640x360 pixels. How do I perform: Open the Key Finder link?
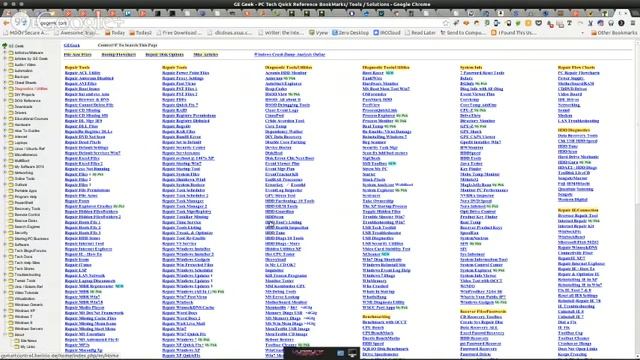(x=471, y=169)
